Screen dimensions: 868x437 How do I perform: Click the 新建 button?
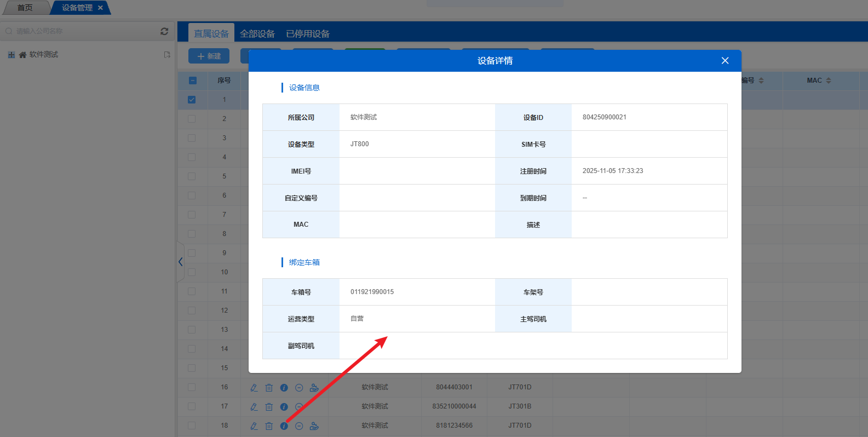209,56
